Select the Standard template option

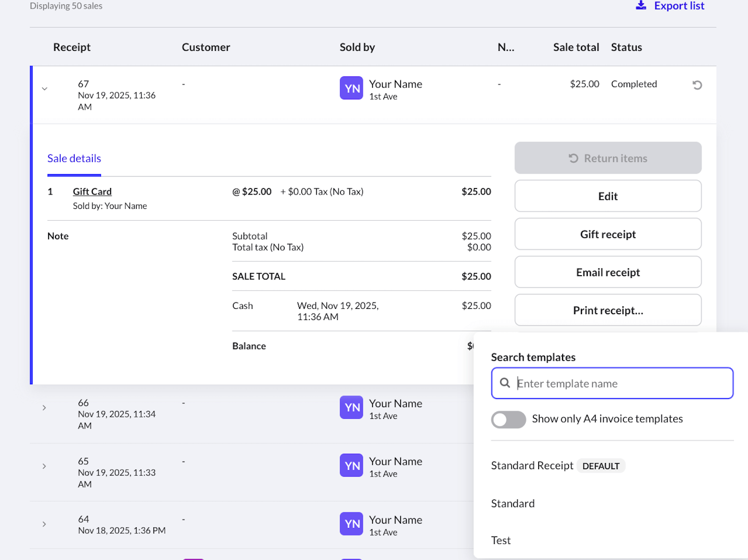click(512, 503)
